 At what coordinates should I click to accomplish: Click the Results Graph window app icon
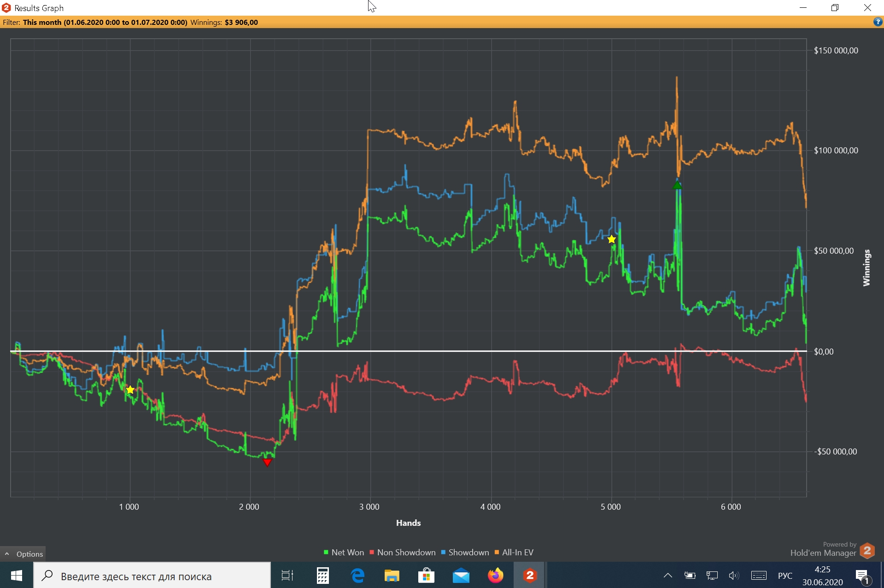click(6, 8)
